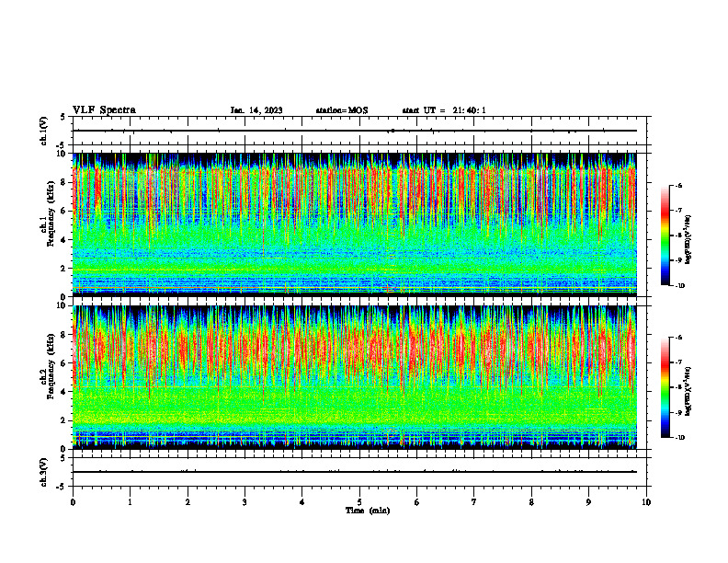This screenshot has height=563, width=728.
Task: Click the time axis tick label "3"
Action: (x=245, y=502)
